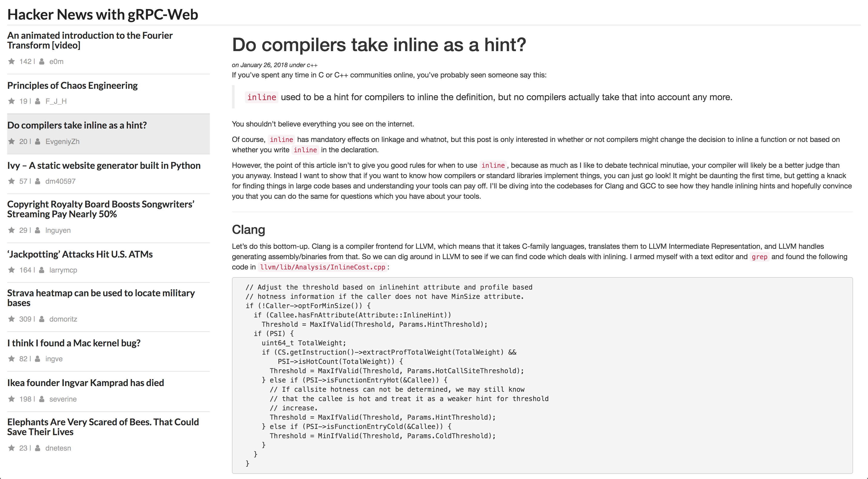Click 'Hacker News with gRPC-Web' page title
868x479 pixels.
103,14
